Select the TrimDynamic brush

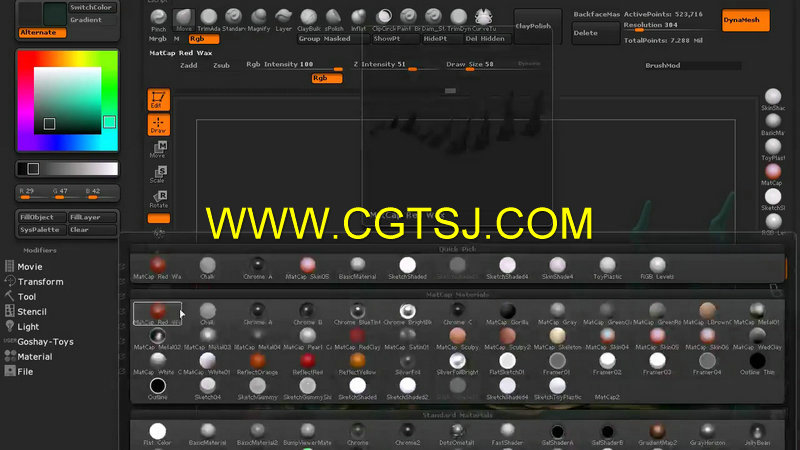[459, 18]
